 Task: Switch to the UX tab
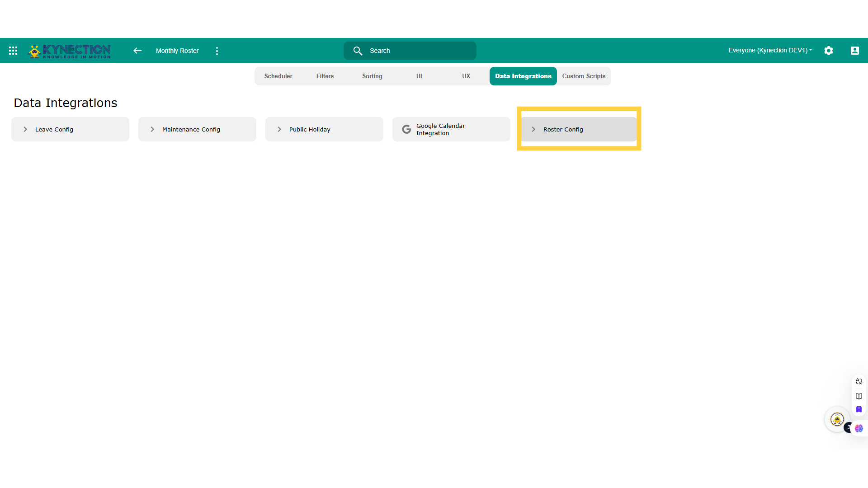(x=466, y=76)
